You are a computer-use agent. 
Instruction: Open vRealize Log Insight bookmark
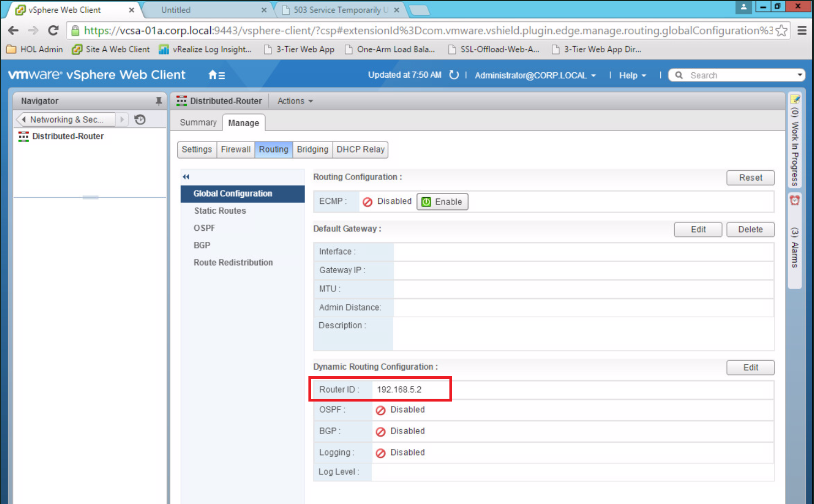[205, 50]
